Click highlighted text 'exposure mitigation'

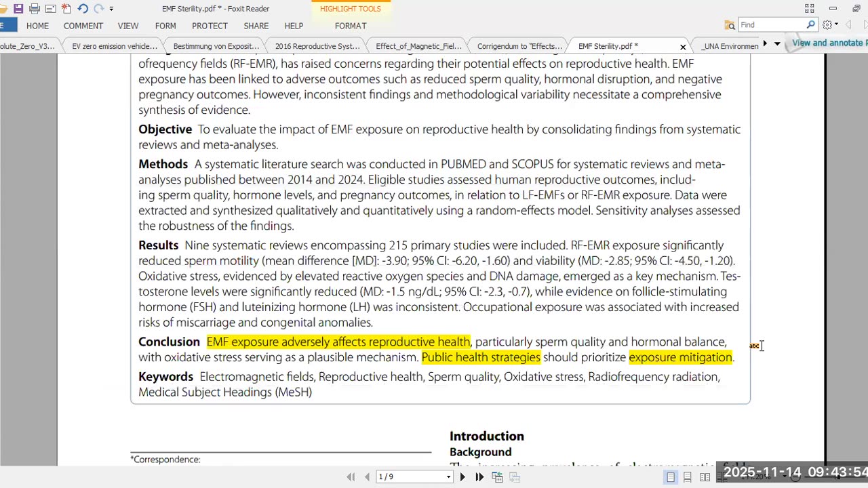[681, 358]
